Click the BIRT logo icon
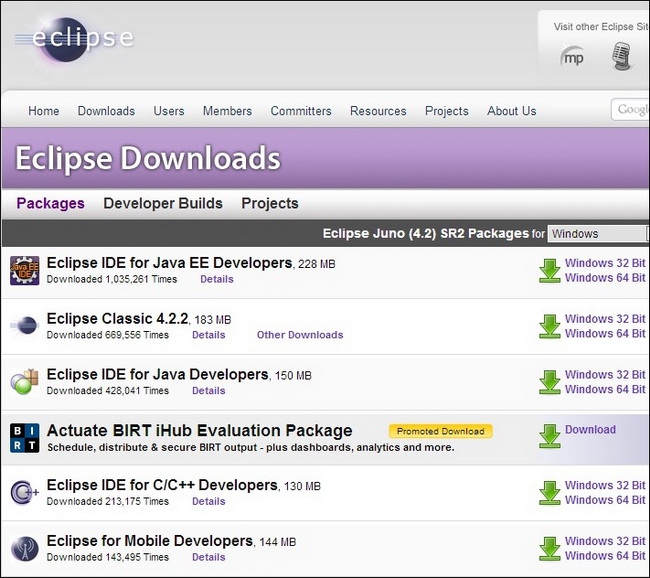Viewport: 650px width, 578px height. [24, 438]
